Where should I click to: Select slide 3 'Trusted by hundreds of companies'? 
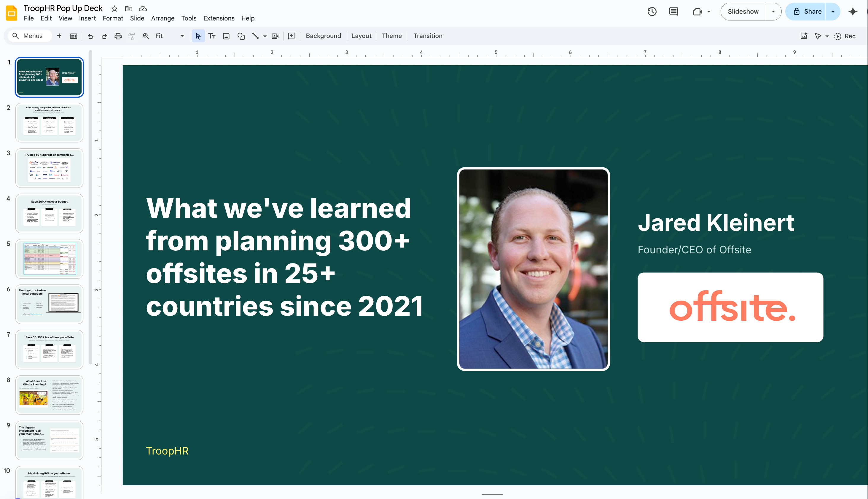coord(49,168)
